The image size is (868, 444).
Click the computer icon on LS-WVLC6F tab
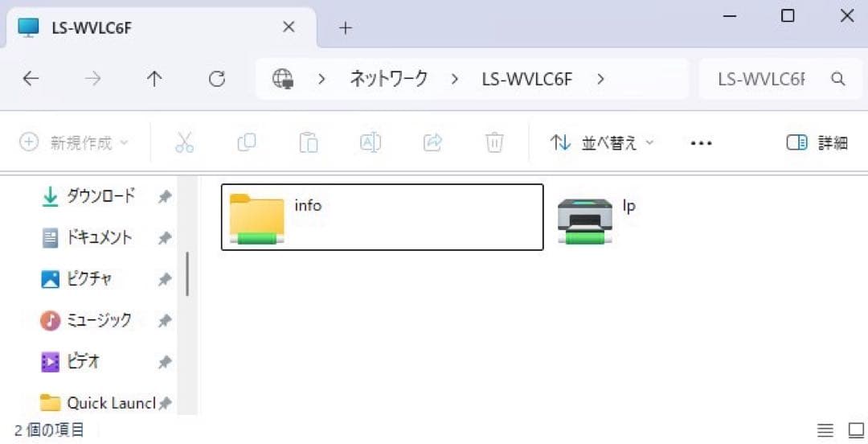(28, 27)
